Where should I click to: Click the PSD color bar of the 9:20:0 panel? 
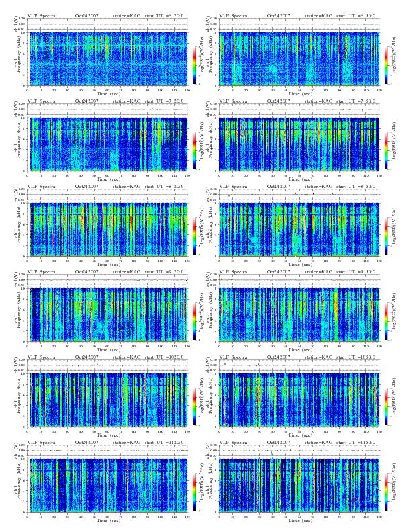[x=194, y=321]
